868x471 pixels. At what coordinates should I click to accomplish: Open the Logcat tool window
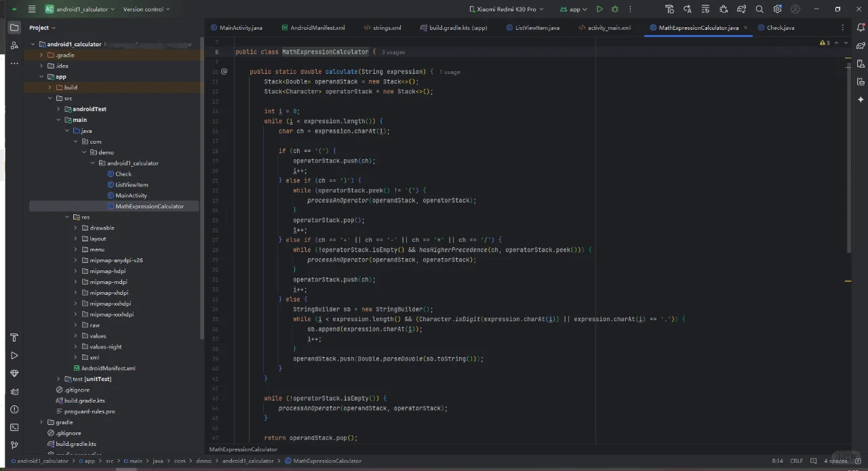pyautogui.click(x=14, y=392)
